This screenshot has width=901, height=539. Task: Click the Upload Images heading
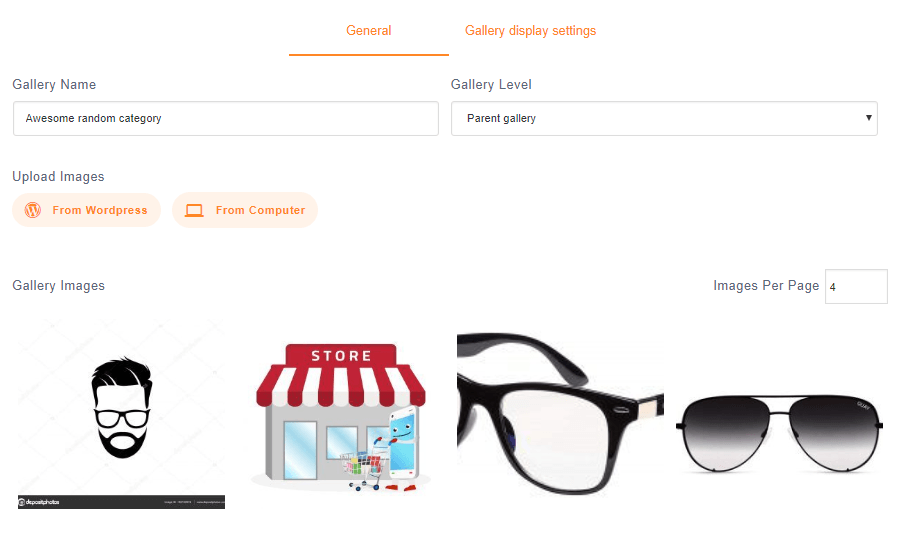tap(58, 177)
